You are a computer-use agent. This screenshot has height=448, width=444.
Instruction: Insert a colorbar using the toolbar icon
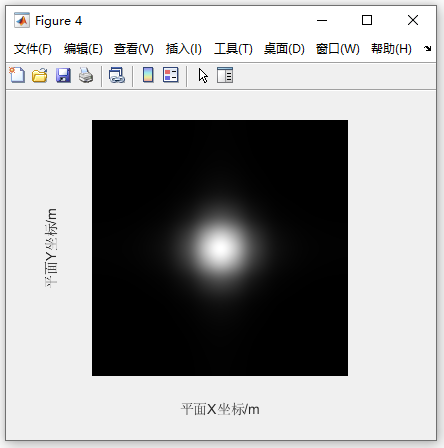coord(148,75)
